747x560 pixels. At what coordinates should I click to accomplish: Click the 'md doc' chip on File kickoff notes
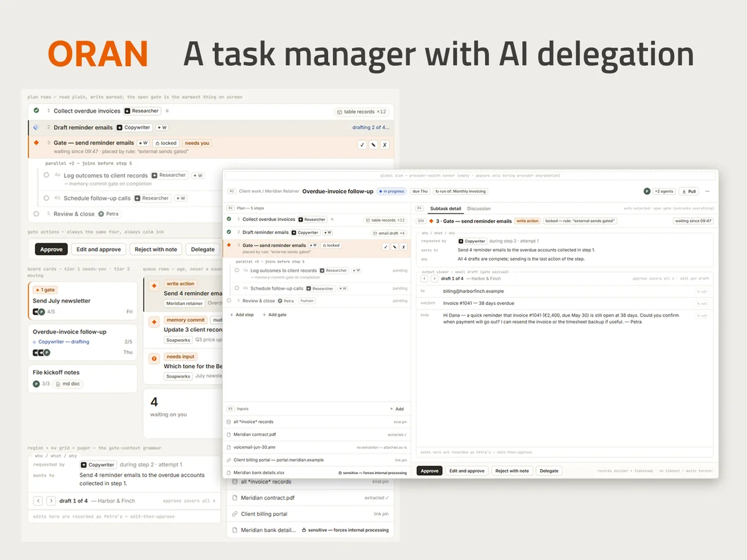pos(68,384)
